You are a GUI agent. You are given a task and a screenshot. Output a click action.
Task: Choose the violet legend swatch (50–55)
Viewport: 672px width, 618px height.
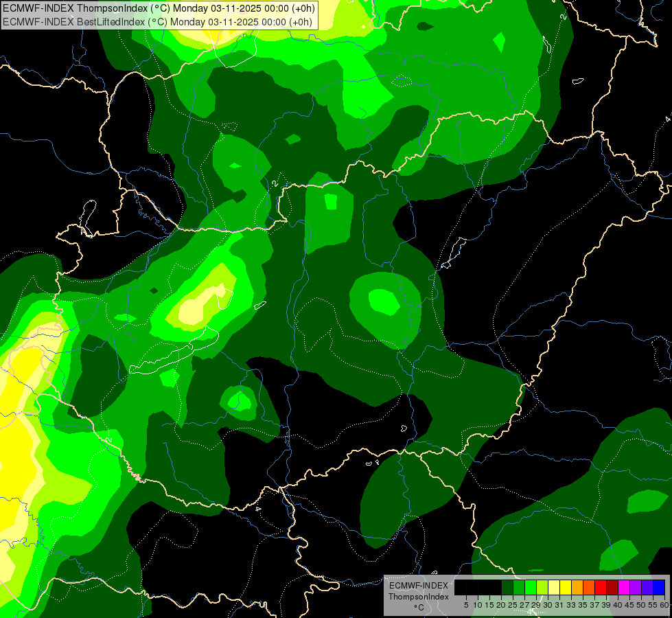click(x=647, y=587)
